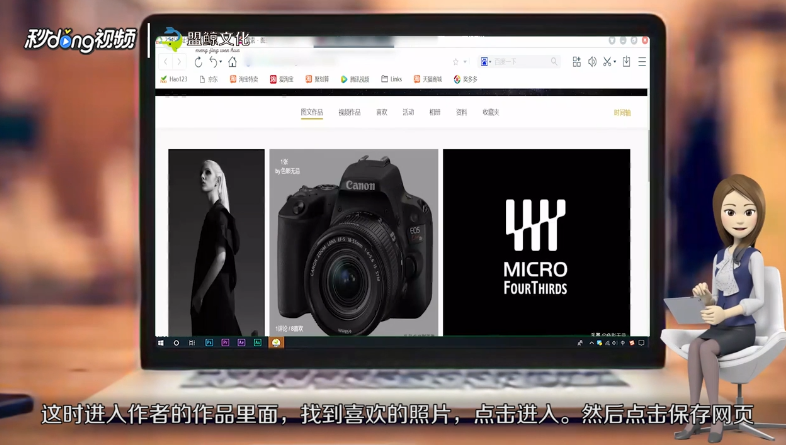The image size is (786, 445).
Task: Open Task View in the taskbar
Action: (191, 343)
